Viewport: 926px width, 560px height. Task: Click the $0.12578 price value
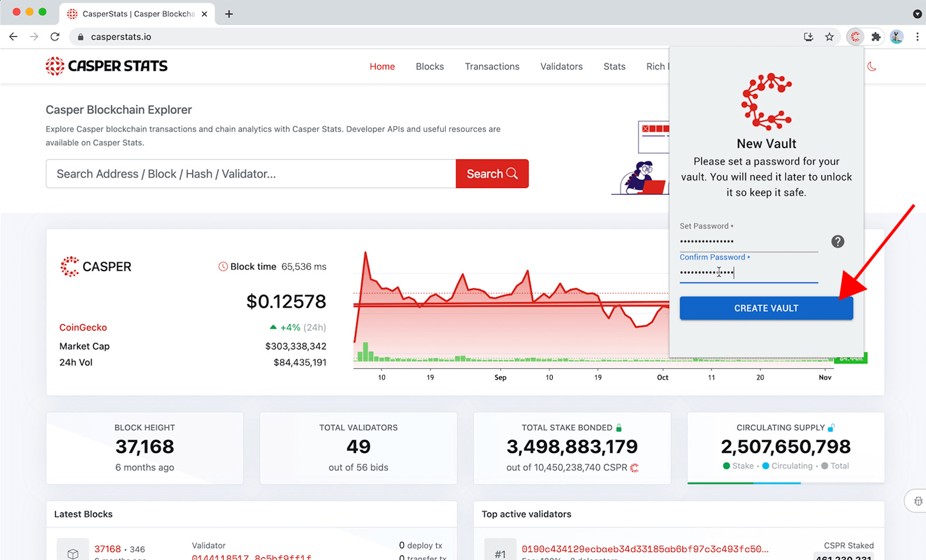pyautogui.click(x=286, y=301)
